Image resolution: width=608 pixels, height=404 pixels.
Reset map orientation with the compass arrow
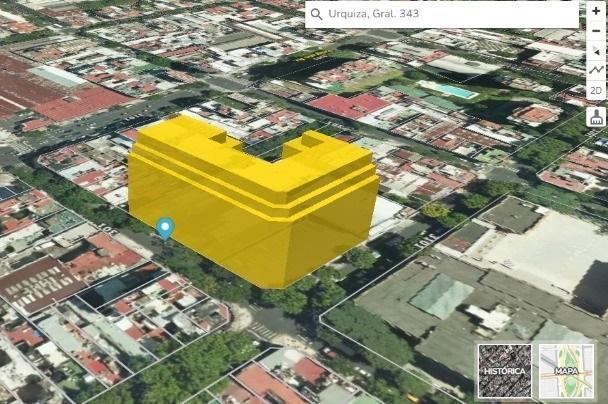click(596, 51)
